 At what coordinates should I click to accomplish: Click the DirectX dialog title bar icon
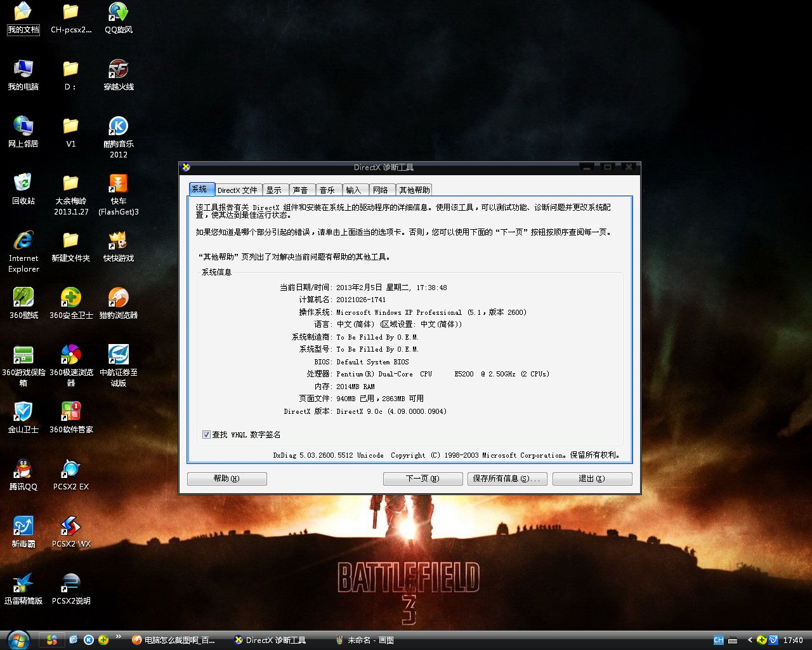tap(186, 167)
